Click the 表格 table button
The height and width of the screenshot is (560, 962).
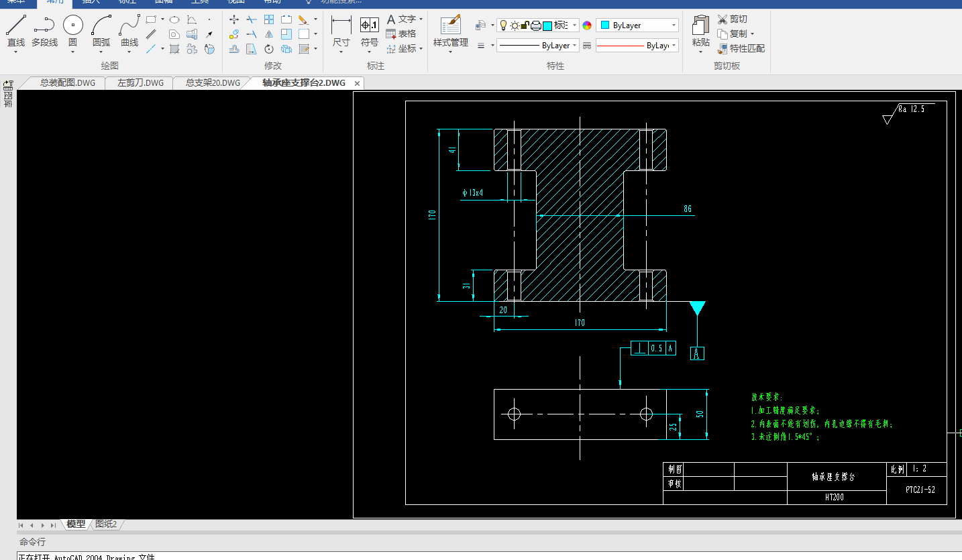pyautogui.click(x=401, y=34)
